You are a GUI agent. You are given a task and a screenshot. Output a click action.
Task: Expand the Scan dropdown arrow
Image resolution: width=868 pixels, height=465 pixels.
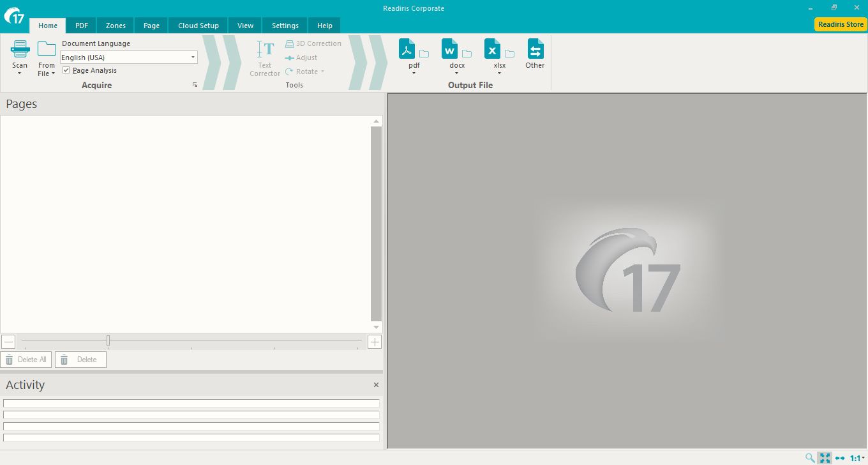[20, 73]
